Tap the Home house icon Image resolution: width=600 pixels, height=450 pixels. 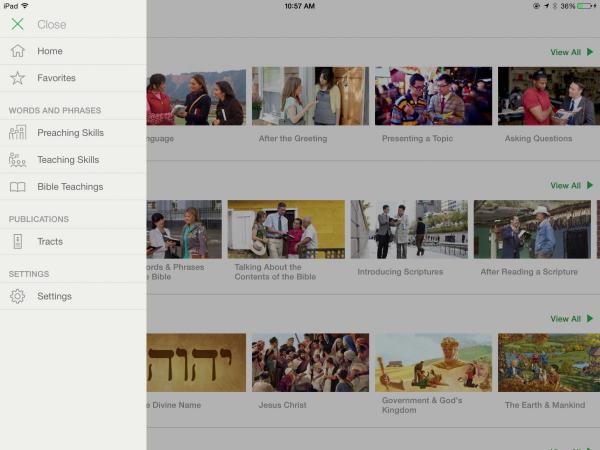17,51
